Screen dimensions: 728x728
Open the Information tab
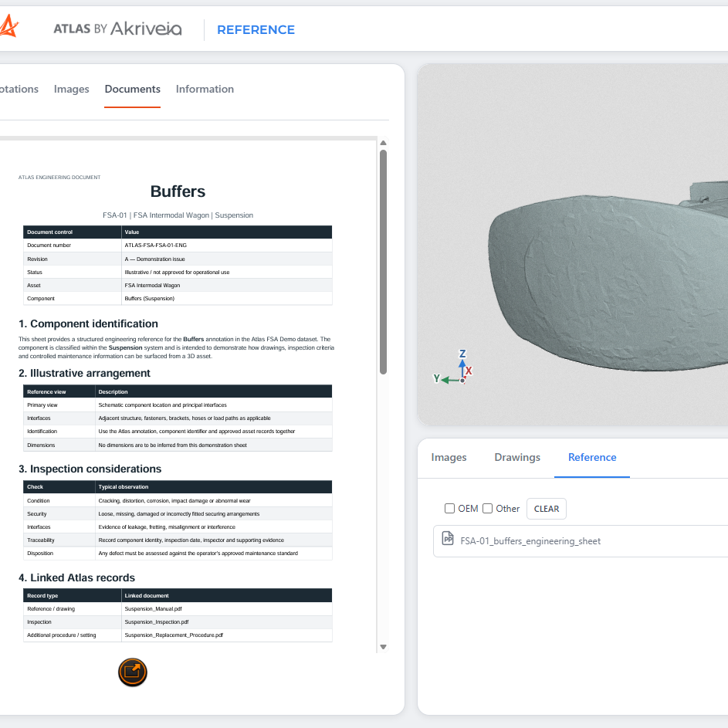205,89
